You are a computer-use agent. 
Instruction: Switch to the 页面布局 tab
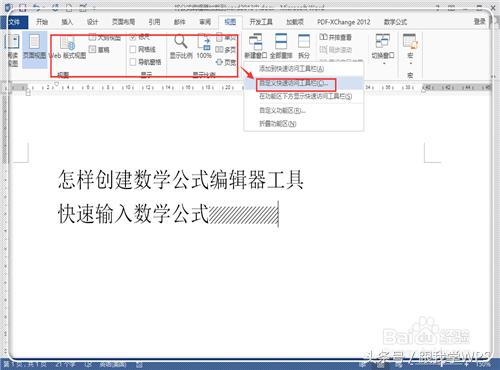(x=123, y=22)
